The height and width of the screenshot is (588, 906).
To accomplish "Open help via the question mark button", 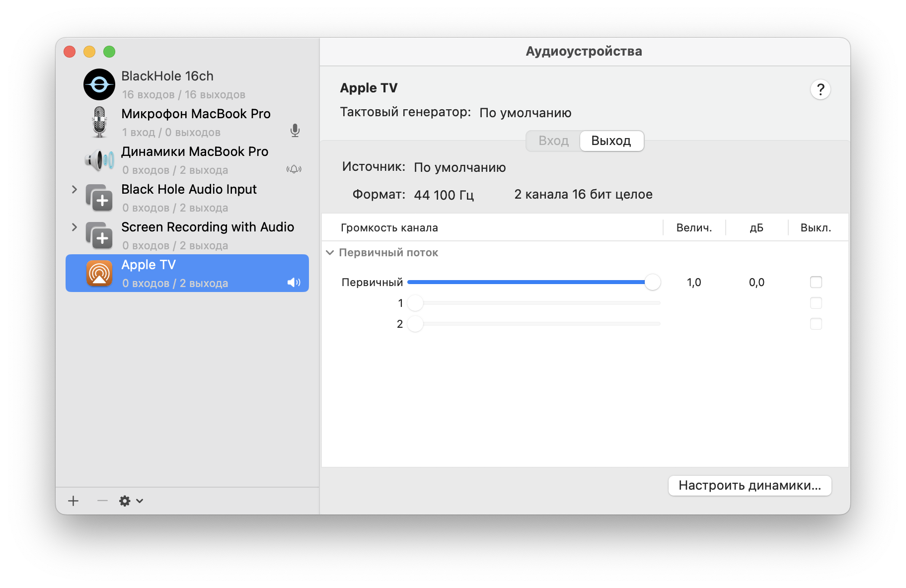I will (x=820, y=89).
